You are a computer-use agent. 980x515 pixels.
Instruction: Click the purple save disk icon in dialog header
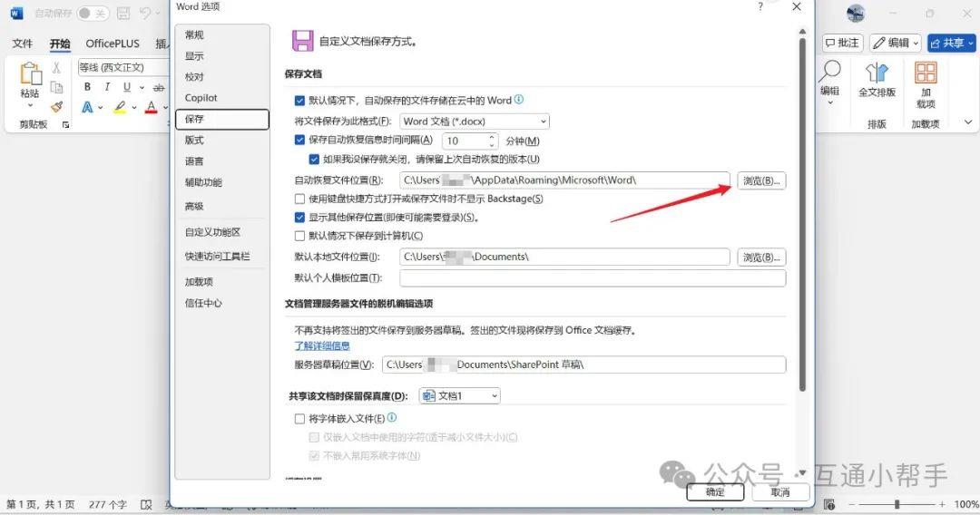click(x=302, y=41)
